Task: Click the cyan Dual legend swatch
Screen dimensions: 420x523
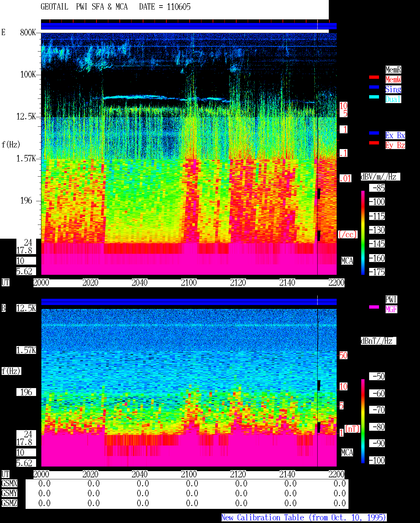Action: (374, 97)
